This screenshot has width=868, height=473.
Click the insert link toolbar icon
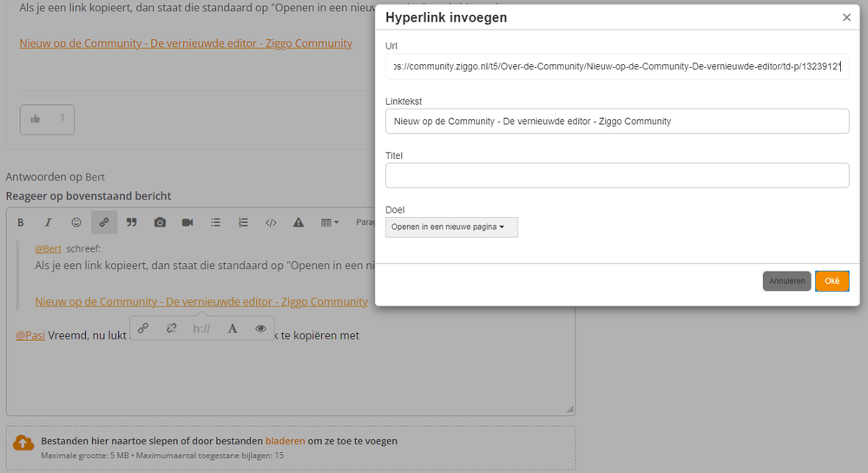coord(104,222)
